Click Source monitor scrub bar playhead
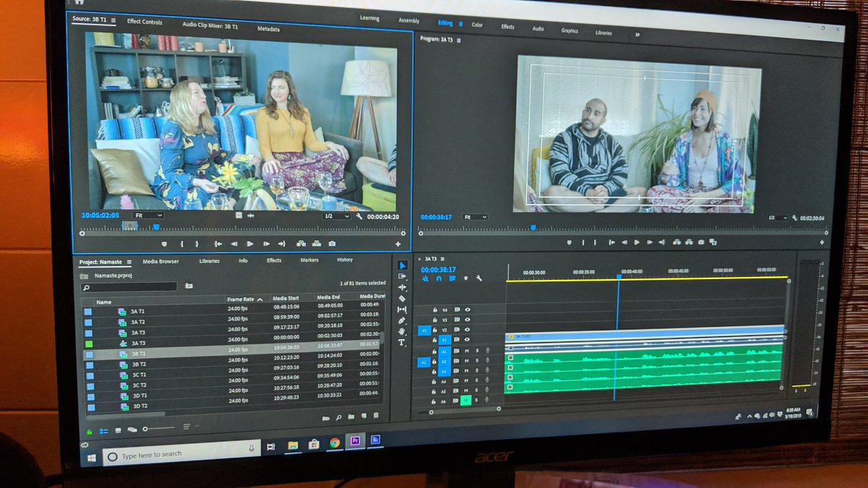This screenshot has height=488, width=868. coord(156,226)
